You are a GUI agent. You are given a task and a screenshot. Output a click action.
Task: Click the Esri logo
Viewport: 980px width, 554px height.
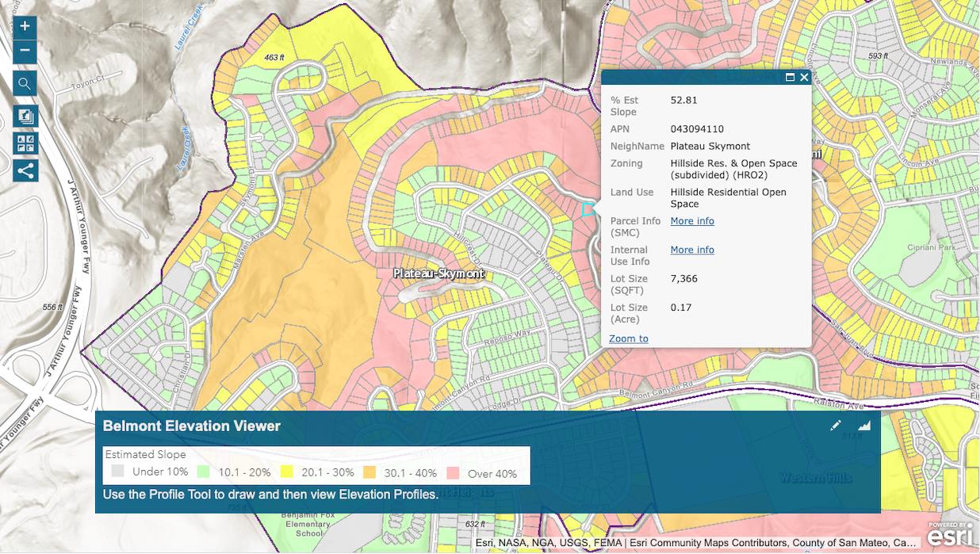point(950,534)
